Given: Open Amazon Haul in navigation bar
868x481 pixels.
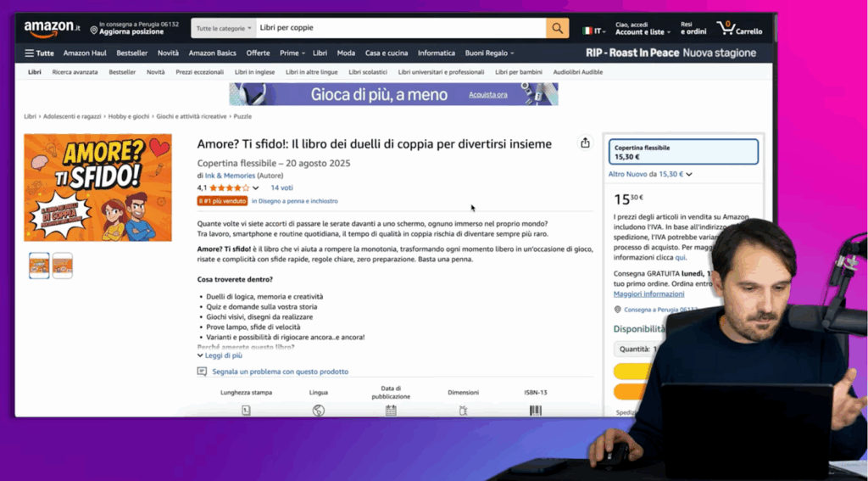Looking at the screenshot, I should (x=85, y=53).
